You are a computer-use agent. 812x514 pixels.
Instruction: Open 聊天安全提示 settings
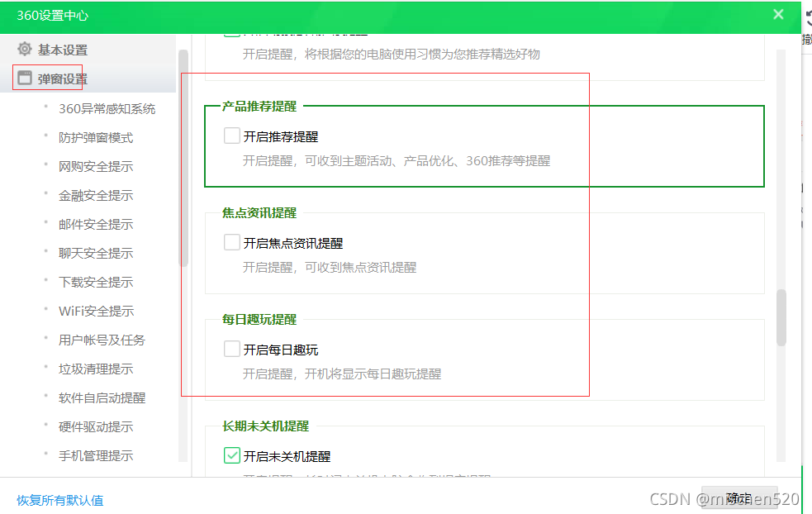pyautogui.click(x=96, y=254)
